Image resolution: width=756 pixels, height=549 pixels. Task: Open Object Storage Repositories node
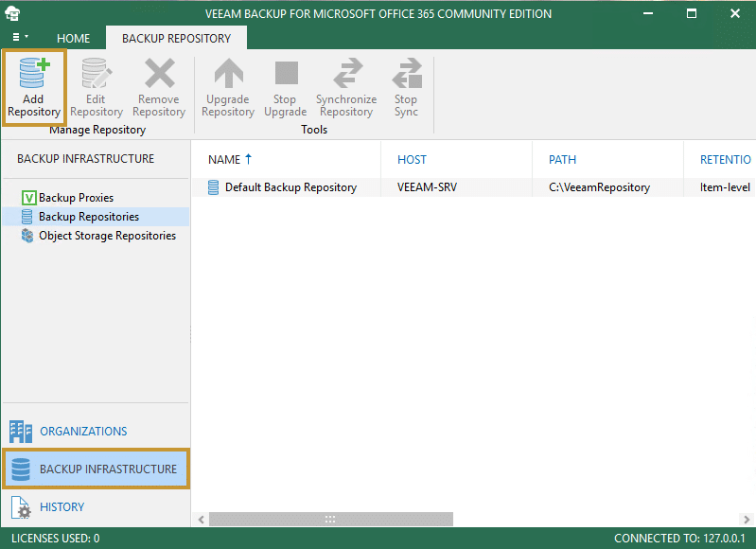click(x=107, y=236)
